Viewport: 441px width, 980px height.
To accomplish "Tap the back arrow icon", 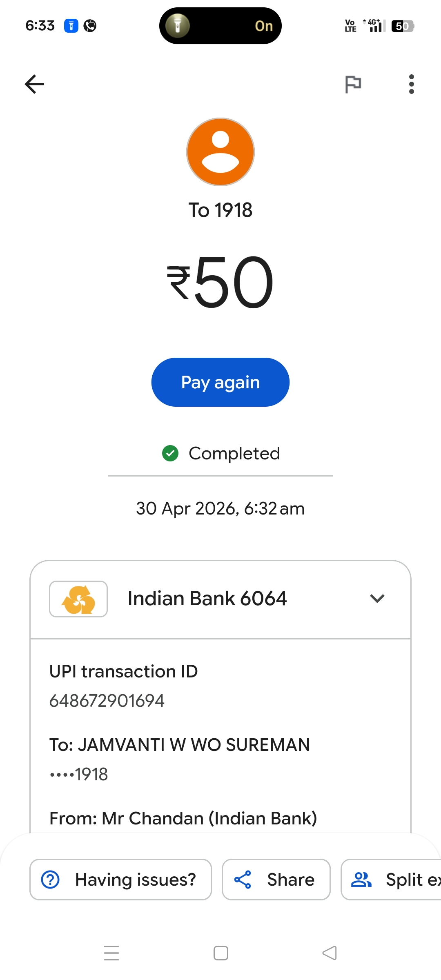I will click(35, 84).
